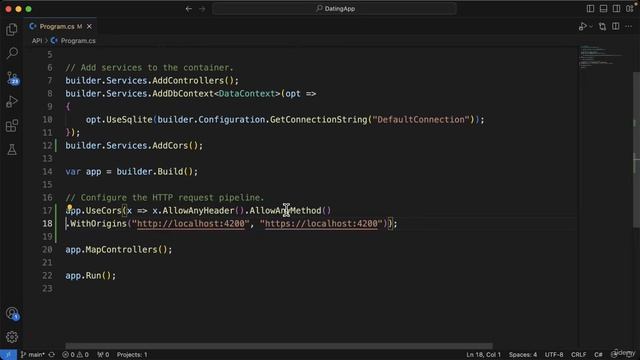640x360 pixels.
Task: Switch branch via main* in status bar
Action: (33, 355)
